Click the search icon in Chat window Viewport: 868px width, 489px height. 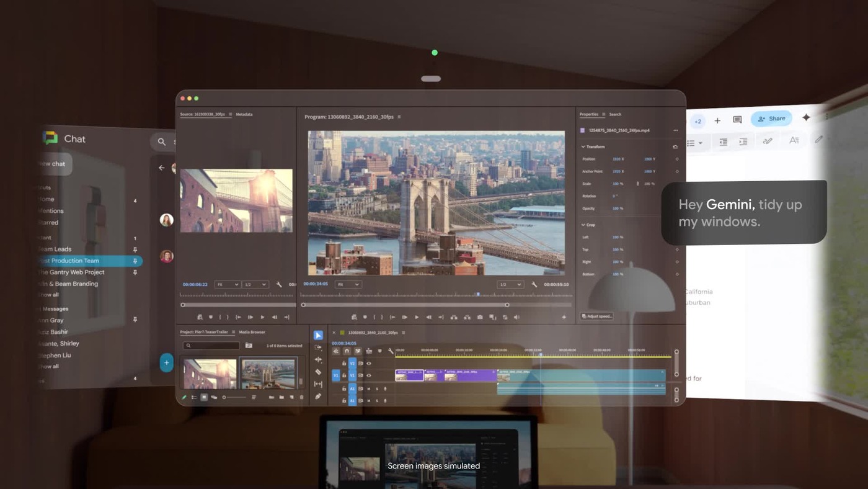(x=162, y=141)
